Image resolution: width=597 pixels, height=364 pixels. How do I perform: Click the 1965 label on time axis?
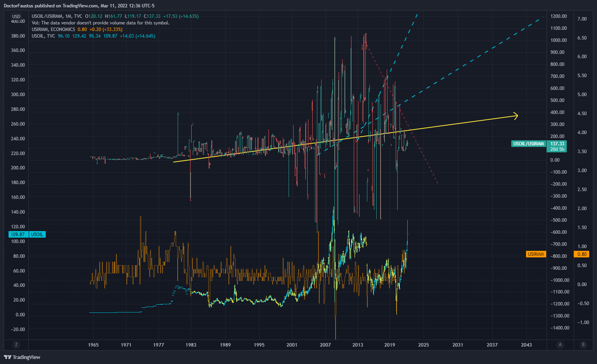[x=93, y=345]
